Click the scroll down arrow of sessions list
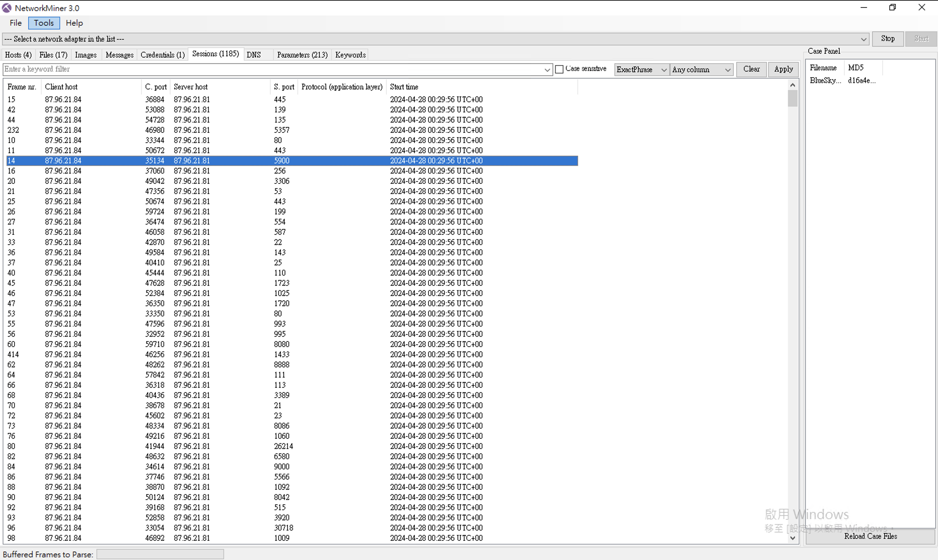This screenshot has height=560, width=938. point(792,538)
